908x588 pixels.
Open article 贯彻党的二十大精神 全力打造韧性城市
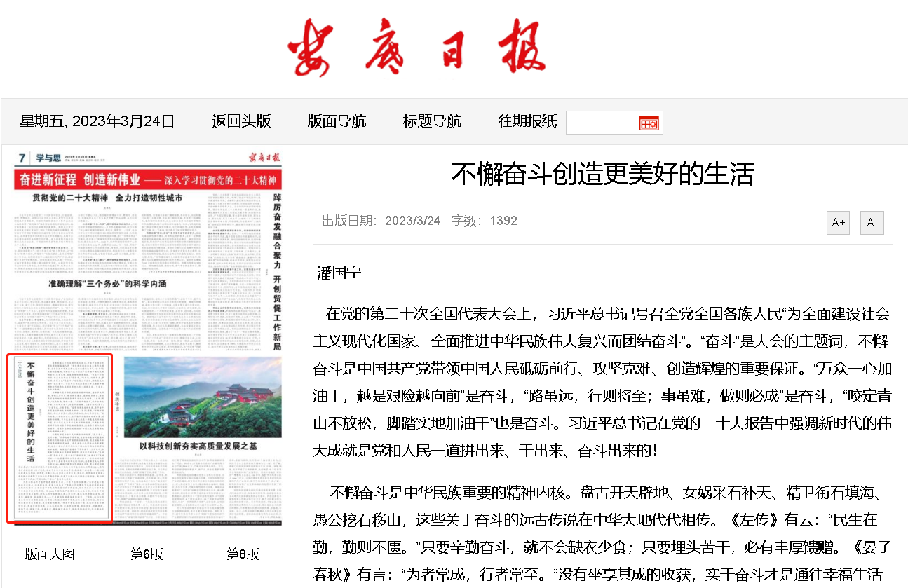[x=107, y=198]
